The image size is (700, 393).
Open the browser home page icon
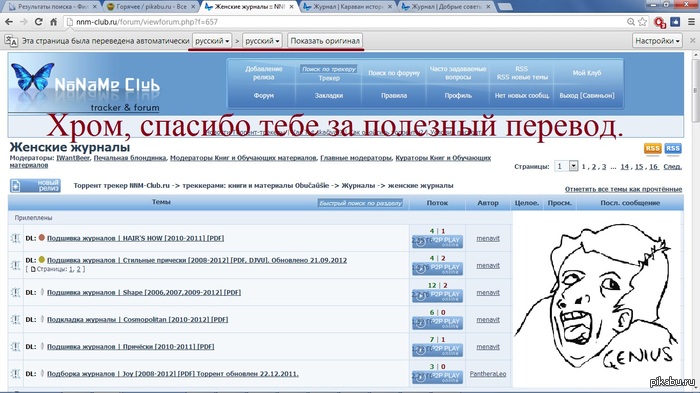click(54, 22)
